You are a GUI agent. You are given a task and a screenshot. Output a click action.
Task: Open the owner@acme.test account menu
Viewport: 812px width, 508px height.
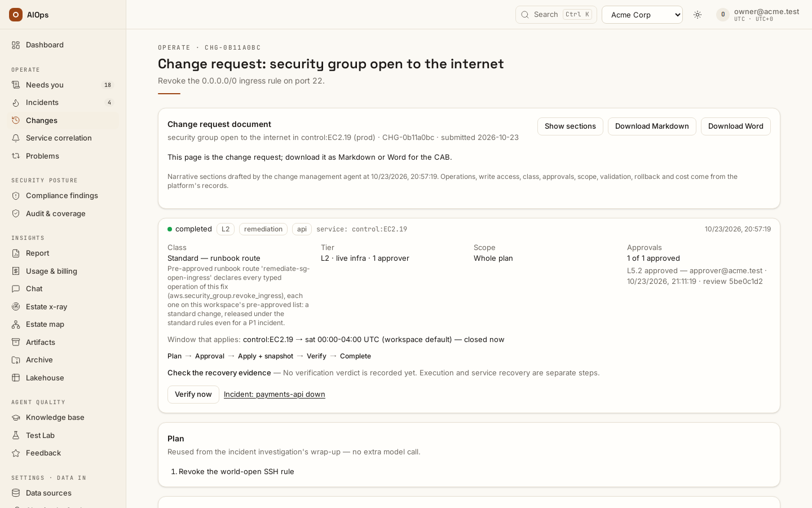pos(758,15)
